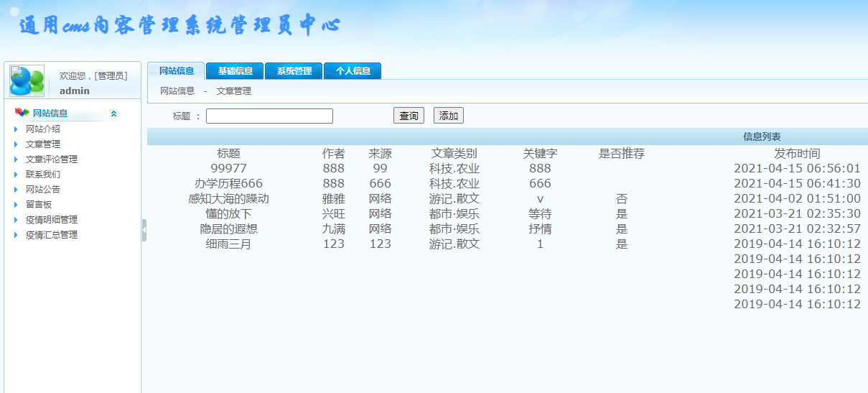Click author 兴旺 in the table

pos(334,214)
